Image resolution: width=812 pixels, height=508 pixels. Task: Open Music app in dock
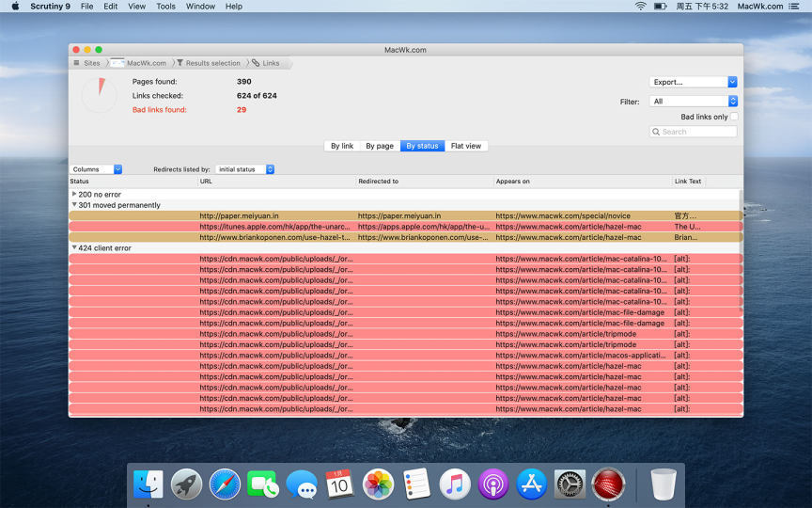click(455, 484)
